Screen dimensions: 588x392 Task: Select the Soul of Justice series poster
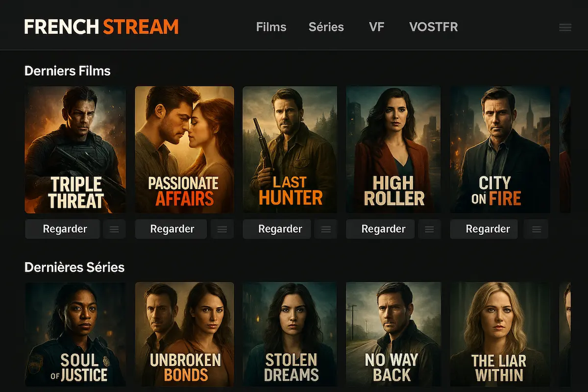point(75,334)
